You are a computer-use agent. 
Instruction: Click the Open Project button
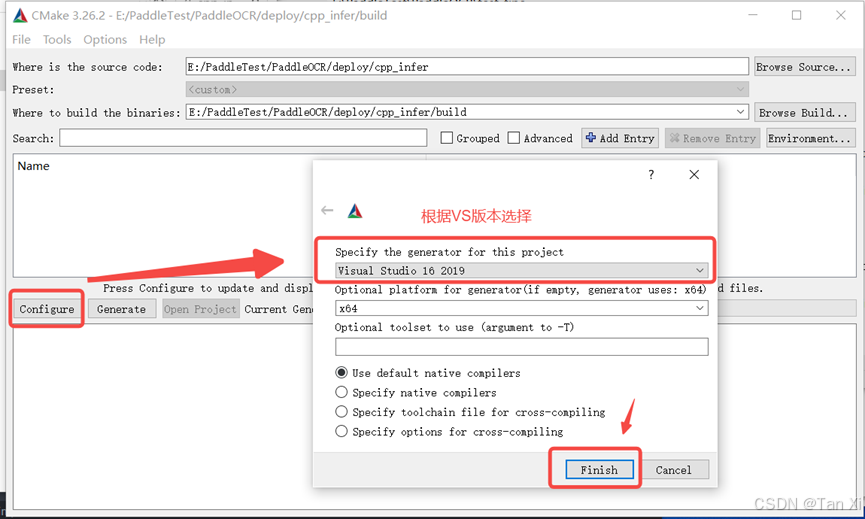click(200, 309)
